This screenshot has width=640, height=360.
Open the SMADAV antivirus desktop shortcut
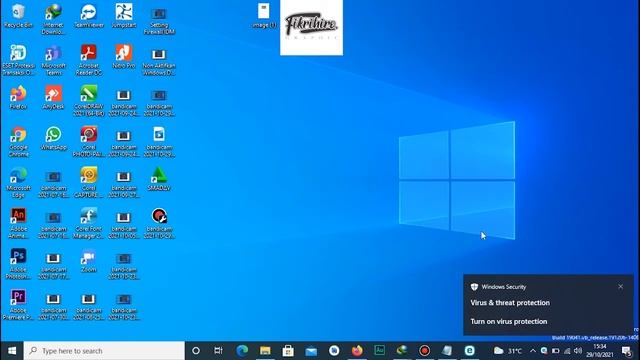tap(159, 180)
